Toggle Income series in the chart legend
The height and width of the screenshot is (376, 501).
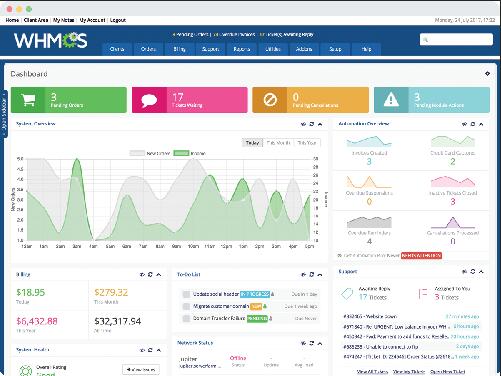[x=190, y=153]
